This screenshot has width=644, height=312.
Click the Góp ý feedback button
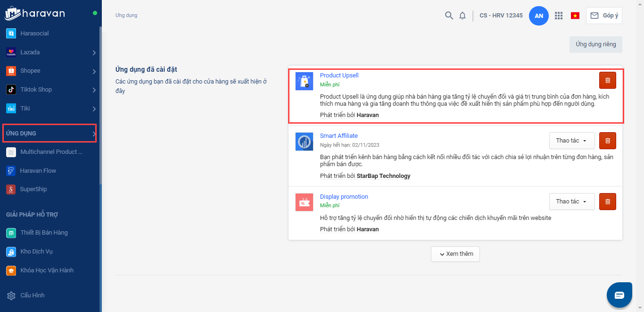[x=604, y=16]
